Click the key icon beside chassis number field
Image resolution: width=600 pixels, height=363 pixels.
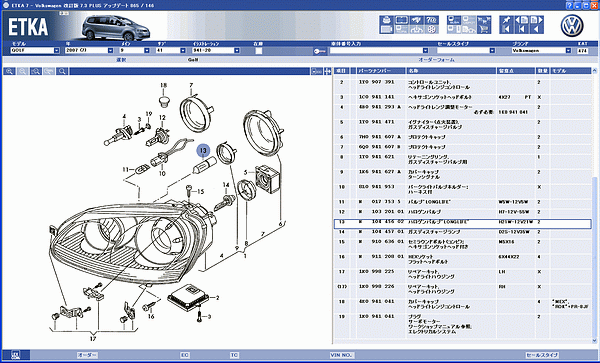[x=320, y=51]
